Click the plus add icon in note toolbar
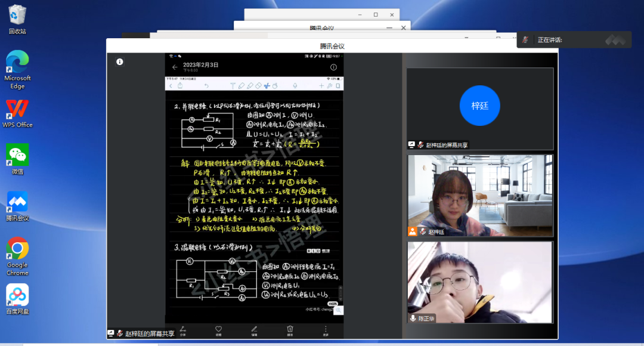 [x=321, y=86]
